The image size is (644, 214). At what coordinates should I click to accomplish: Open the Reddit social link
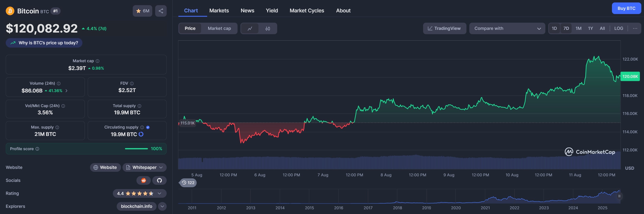(x=143, y=180)
